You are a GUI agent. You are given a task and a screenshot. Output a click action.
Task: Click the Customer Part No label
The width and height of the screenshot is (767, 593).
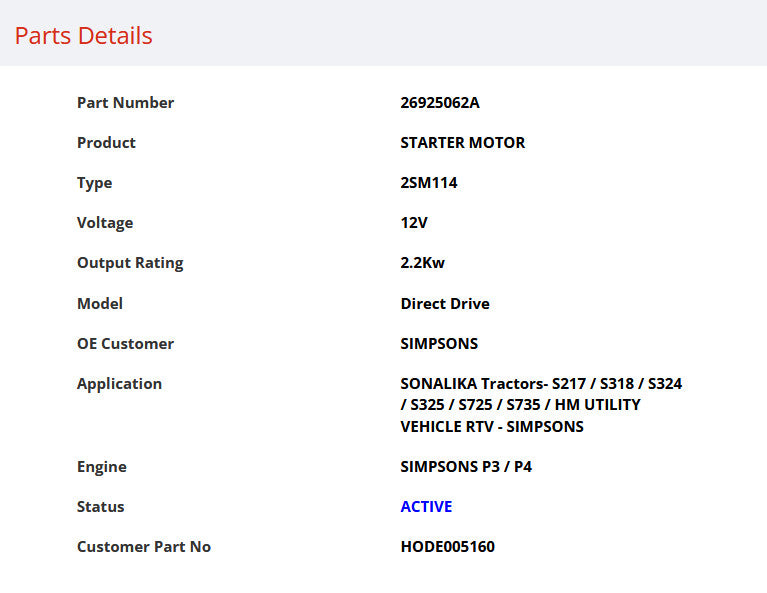(144, 547)
